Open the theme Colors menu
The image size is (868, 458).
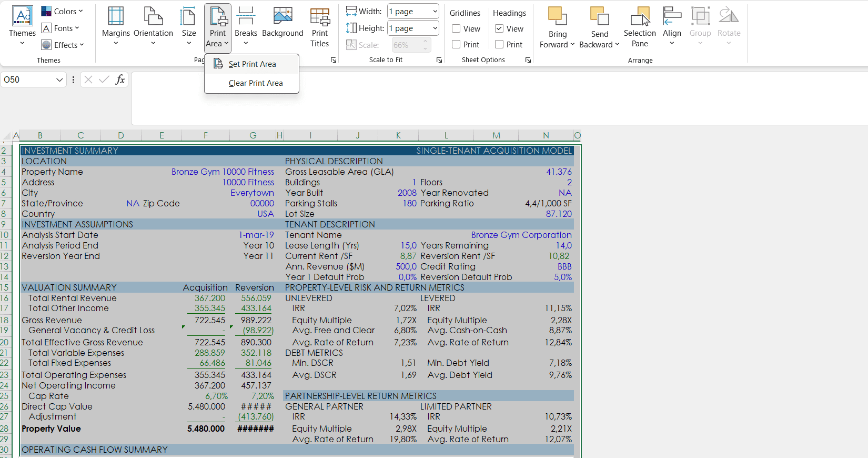click(62, 12)
